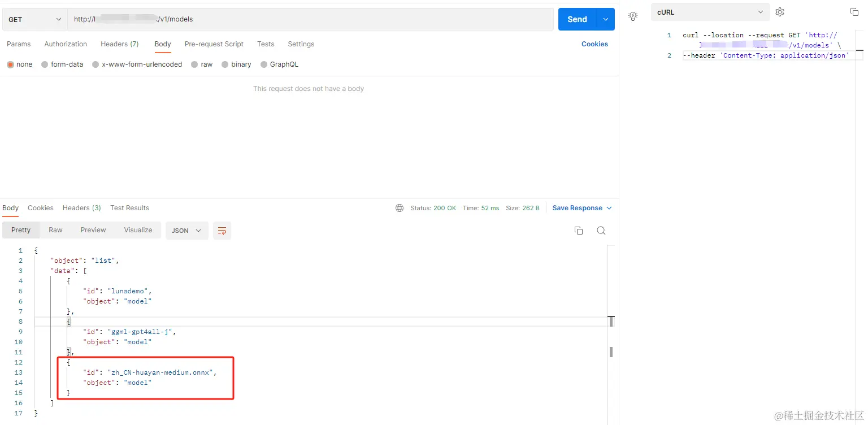The height and width of the screenshot is (425, 868).
Task: Select the binary body radio button
Action: pyautogui.click(x=225, y=64)
